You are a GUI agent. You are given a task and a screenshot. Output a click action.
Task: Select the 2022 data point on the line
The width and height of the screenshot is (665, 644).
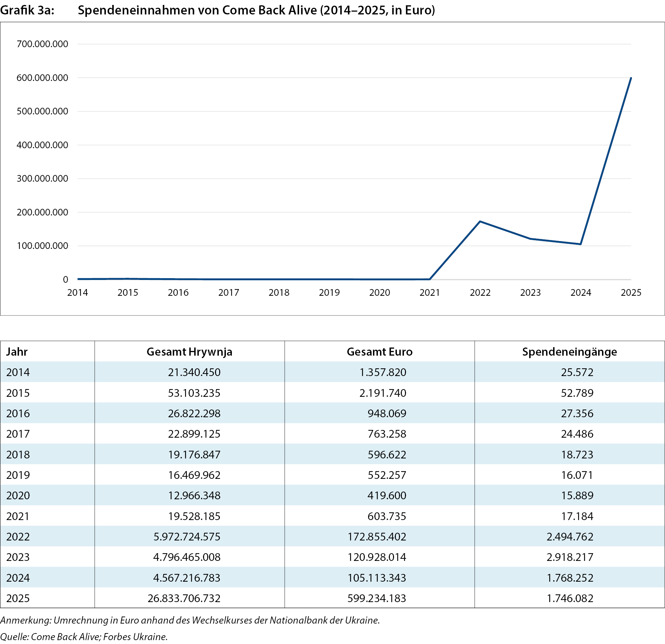(480, 221)
